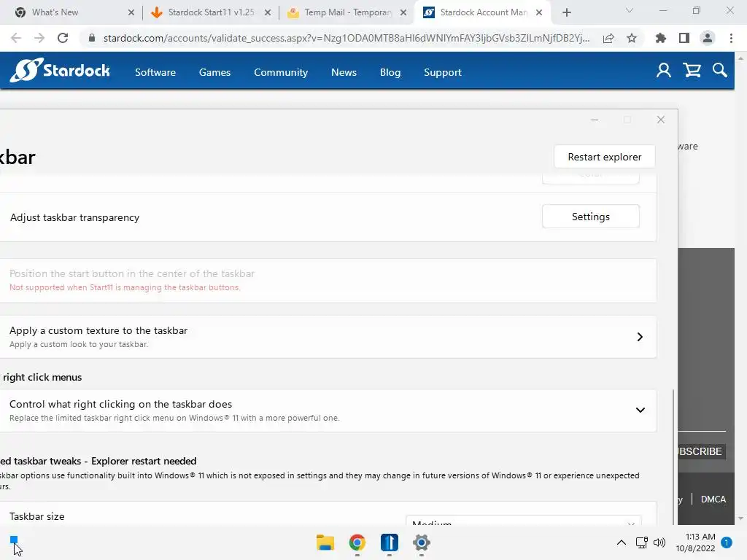Open the Chrome extensions puzzle icon

661,38
